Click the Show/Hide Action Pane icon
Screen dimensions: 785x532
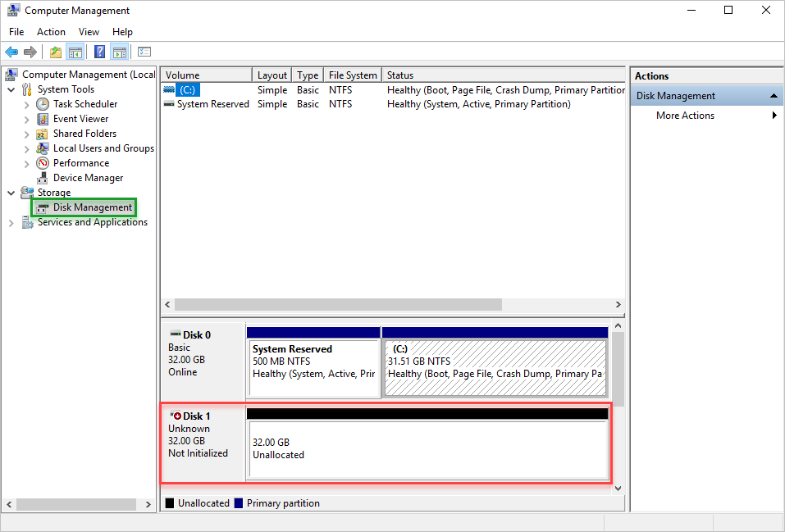[x=120, y=52]
